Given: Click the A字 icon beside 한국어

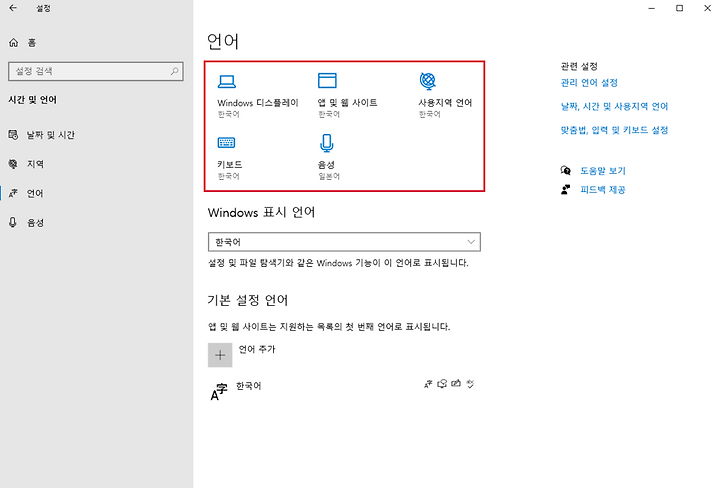Looking at the screenshot, I should (x=219, y=392).
